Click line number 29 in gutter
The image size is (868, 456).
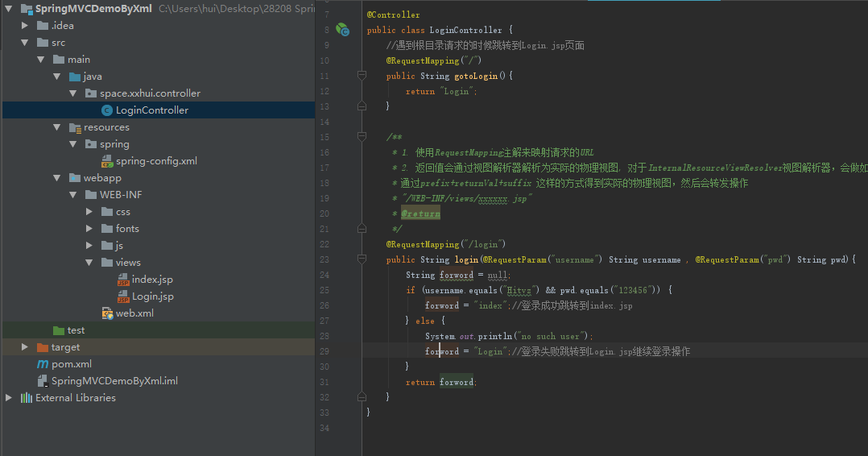point(324,351)
